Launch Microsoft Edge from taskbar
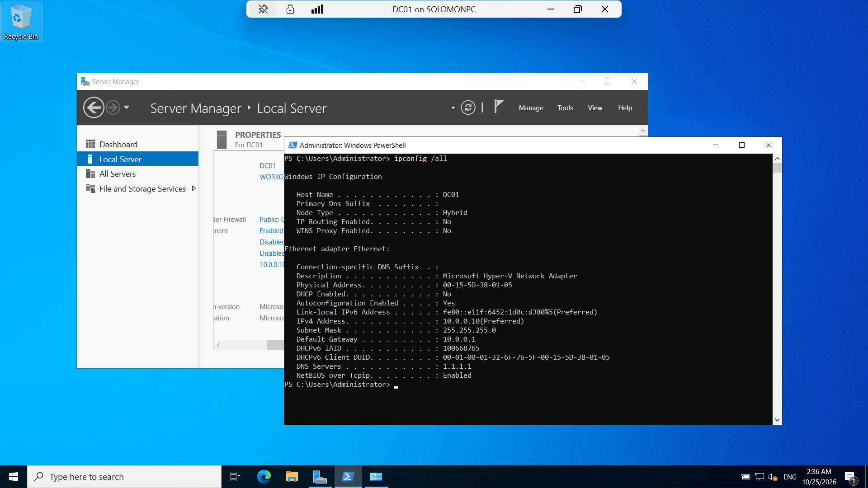868x488 pixels. (x=264, y=477)
